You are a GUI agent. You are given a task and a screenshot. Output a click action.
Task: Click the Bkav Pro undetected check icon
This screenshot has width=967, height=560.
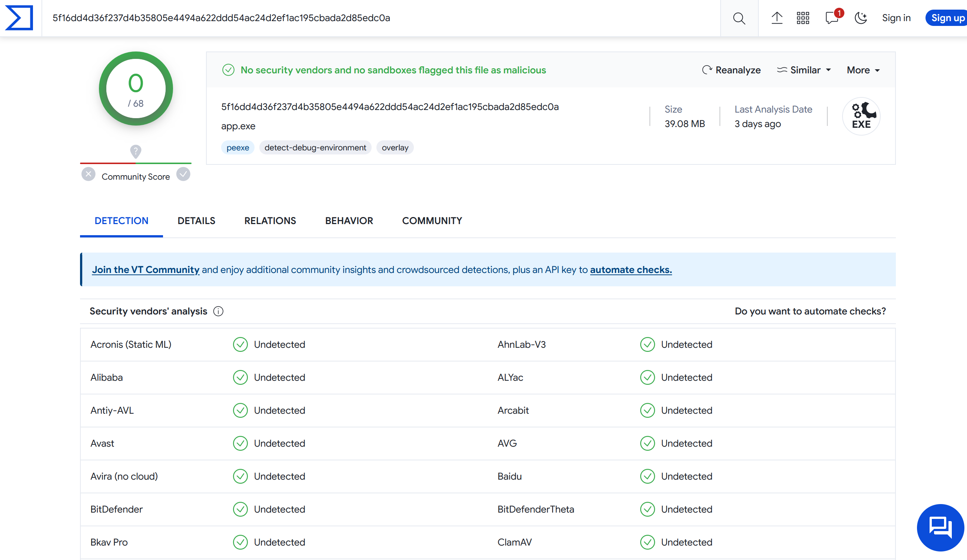(x=240, y=542)
